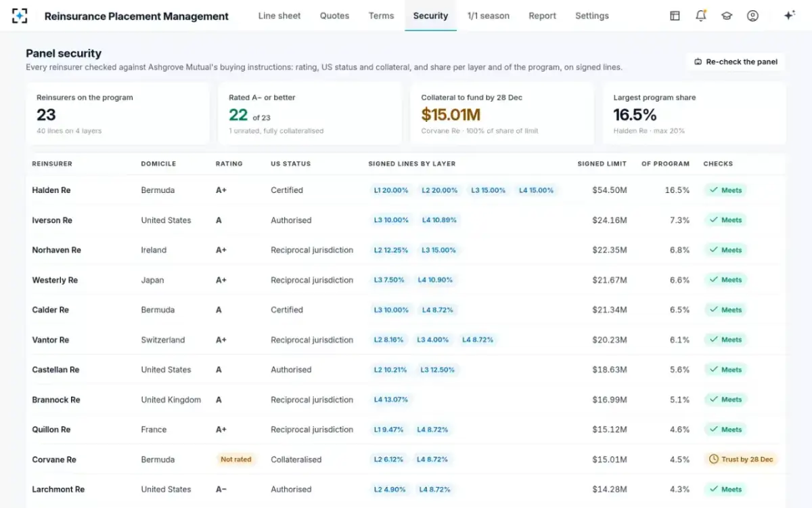Click the $54.50M signed limit value
This screenshot has width=812, height=508.
pos(610,190)
